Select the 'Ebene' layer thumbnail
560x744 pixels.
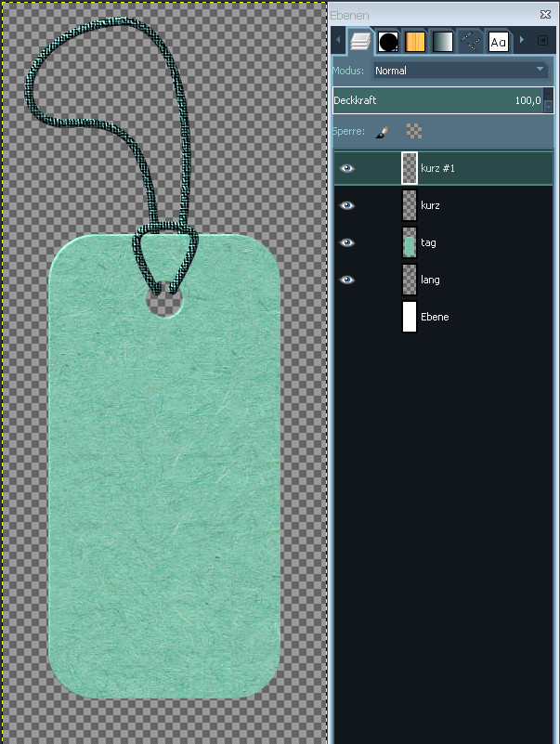pos(410,317)
